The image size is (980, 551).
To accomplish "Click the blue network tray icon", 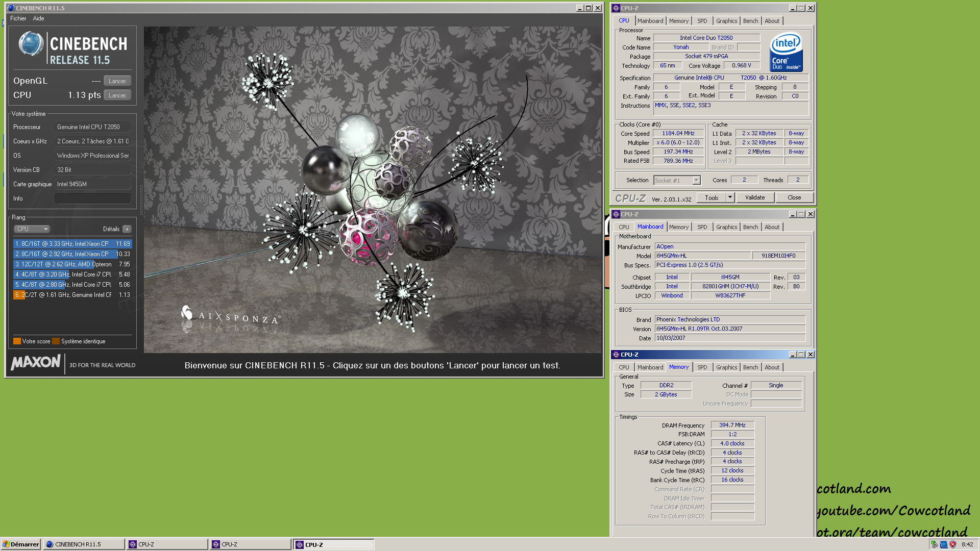I will [x=943, y=544].
